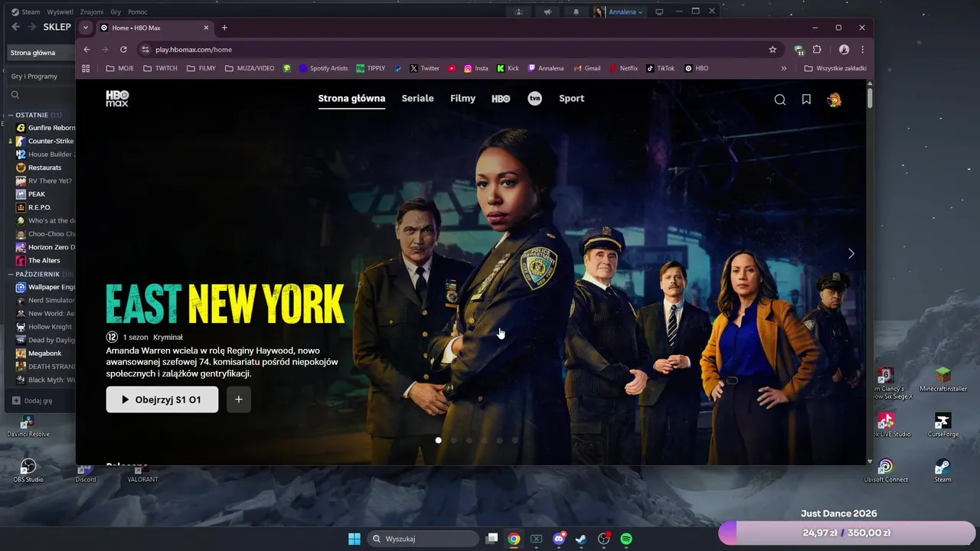The height and width of the screenshot is (551, 980).
Task: Select Counter-Strike in Steam library
Action: [x=44, y=141]
